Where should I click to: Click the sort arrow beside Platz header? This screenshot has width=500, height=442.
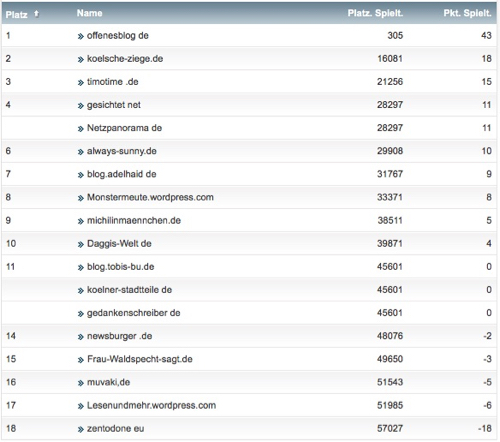tap(36, 14)
